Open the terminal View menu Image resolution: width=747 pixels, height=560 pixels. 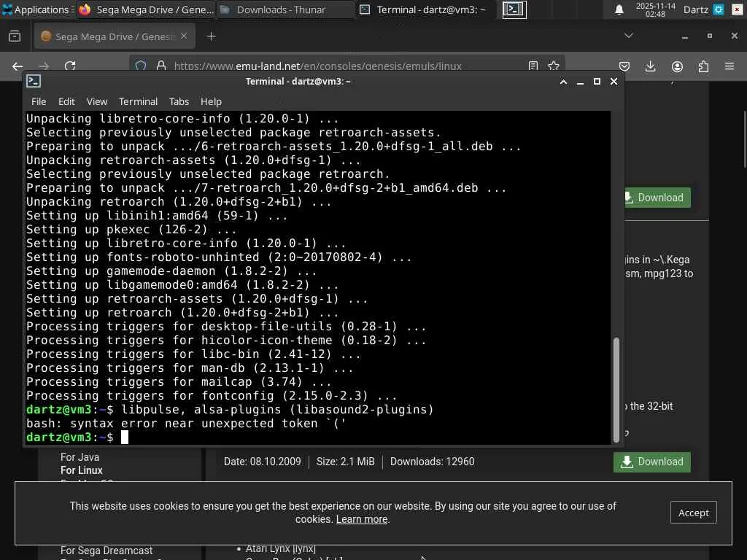97,101
